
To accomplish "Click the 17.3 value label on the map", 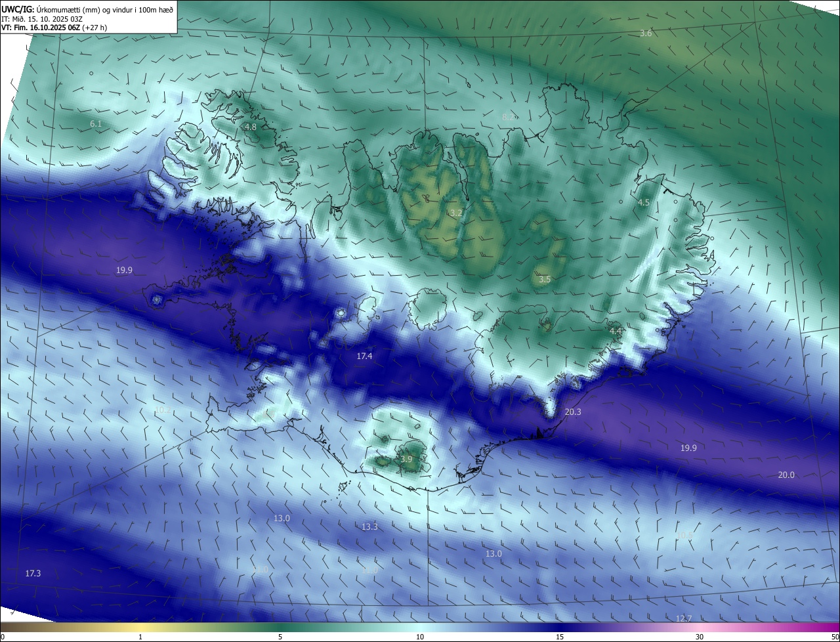I will [33, 573].
